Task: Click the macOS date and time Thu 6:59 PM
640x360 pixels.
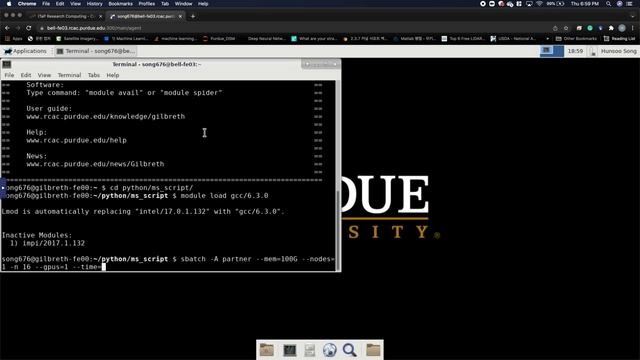Action: tap(584, 4)
